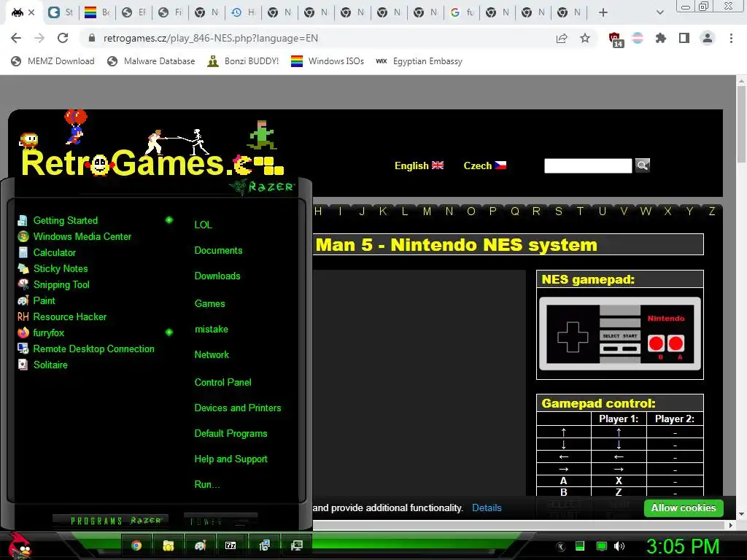Click the Angry Bird start button
The height and width of the screenshot is (560, 747).
pos(20,545)
